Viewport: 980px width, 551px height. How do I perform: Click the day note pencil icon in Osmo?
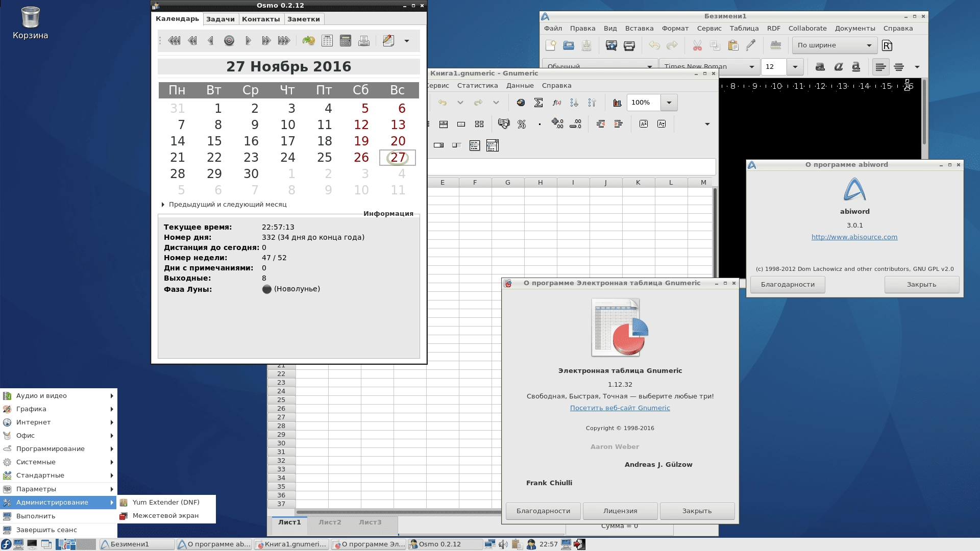click(x=388, y=41)
